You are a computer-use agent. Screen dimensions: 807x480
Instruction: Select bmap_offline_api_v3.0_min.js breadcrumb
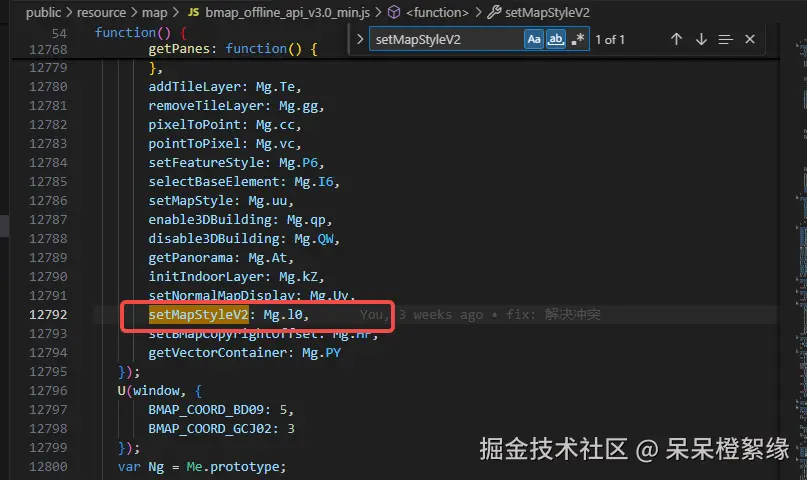[x=287, y=12]
